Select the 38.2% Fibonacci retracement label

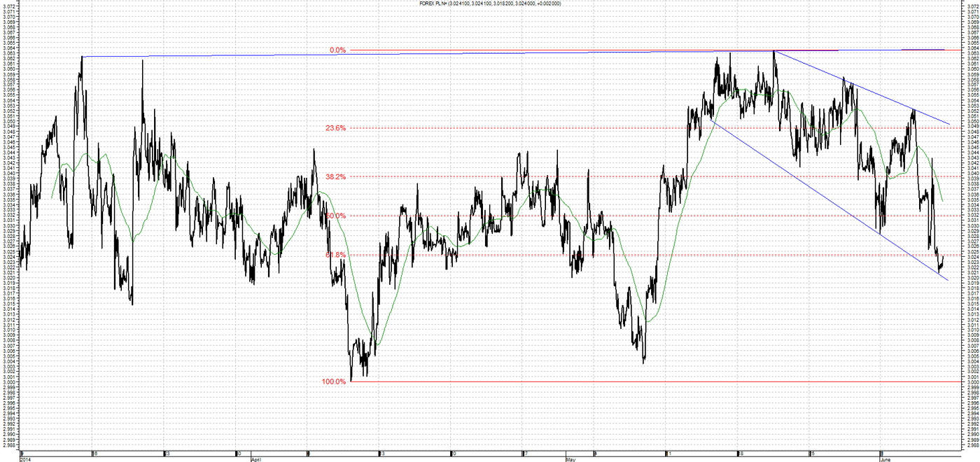(336, 177)
